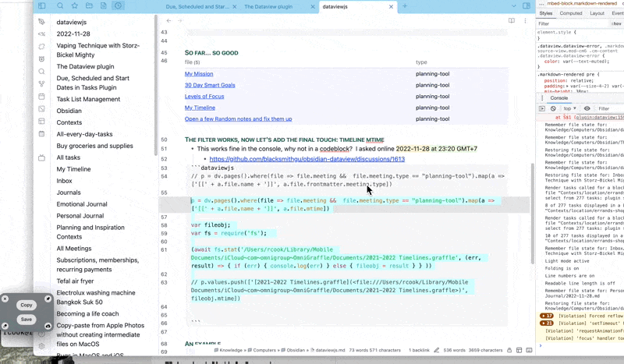Toggle the :hov element state button
The image size is (624, 364).
[617, 24]
